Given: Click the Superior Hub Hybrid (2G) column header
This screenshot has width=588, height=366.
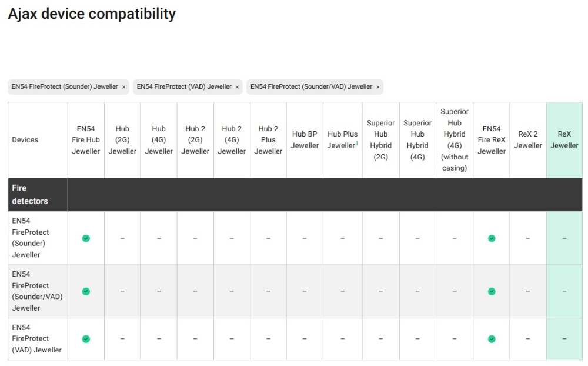Looking at the screenshot, I should 380,140.
